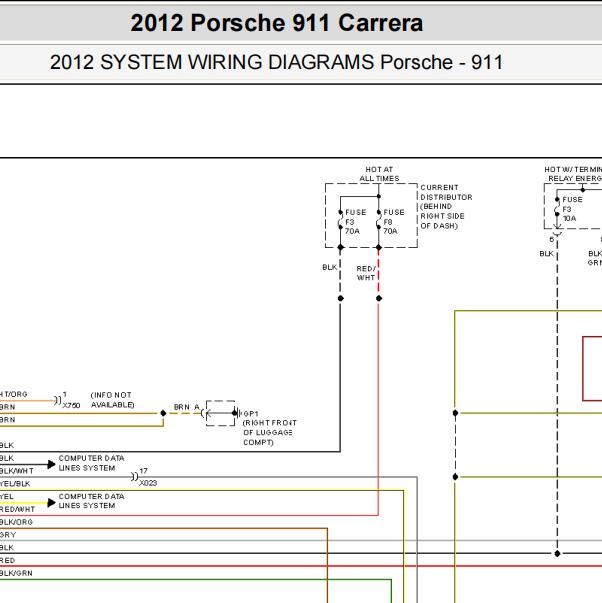The height and width of the screenshot is (603, 602).
Task: Click "COMPUTER DATA LINES SYSTEM" beside the yellow arrow wire
Action: point(91,501)
